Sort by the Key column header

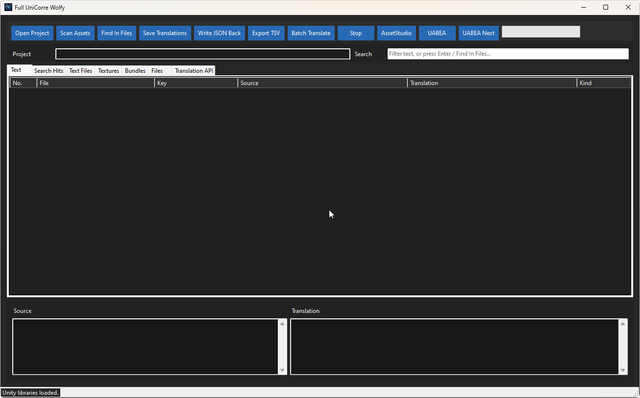coord(196,83)
